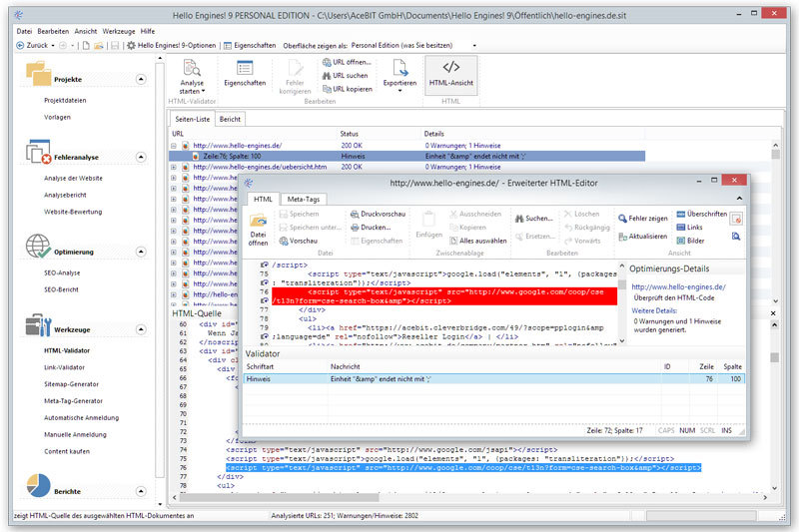
Task: Open the Projekte folder icon in sidebar
Action: pyautogui.click(x=38, y=73)
